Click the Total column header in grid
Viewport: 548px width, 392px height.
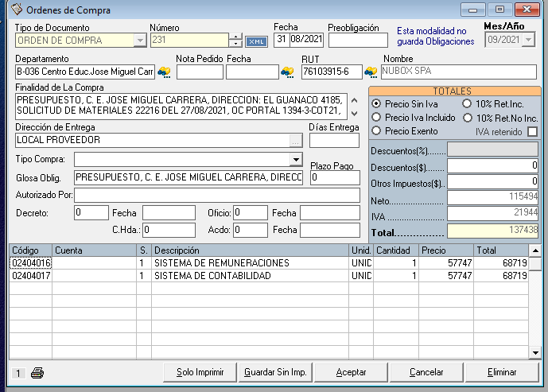(501, 250)
